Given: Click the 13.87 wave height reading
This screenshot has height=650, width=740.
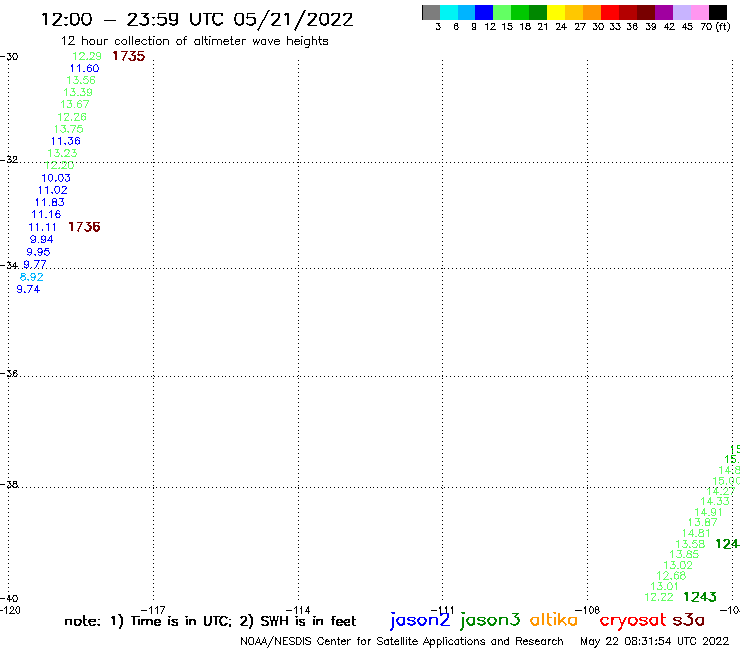Looking at the screenshot, I should coord(702,523).
